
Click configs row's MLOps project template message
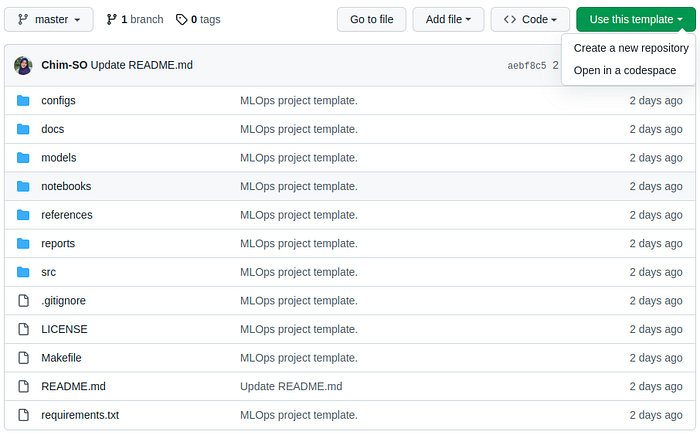point(299,101)
